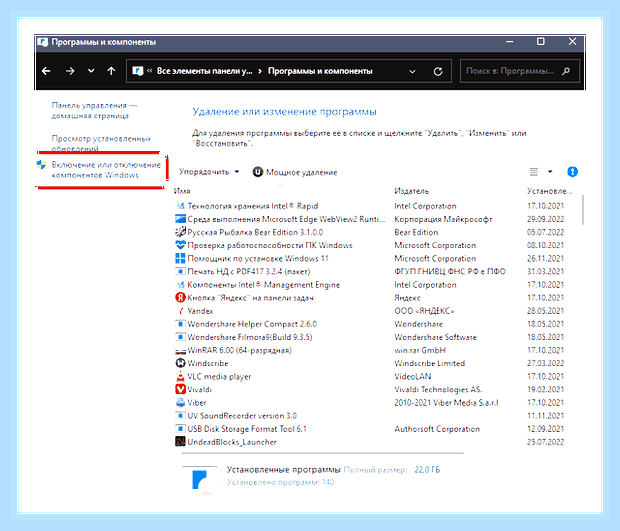
Task: Select 'Помощник по установке Windows 11' icon
Action: coord(180,258)
